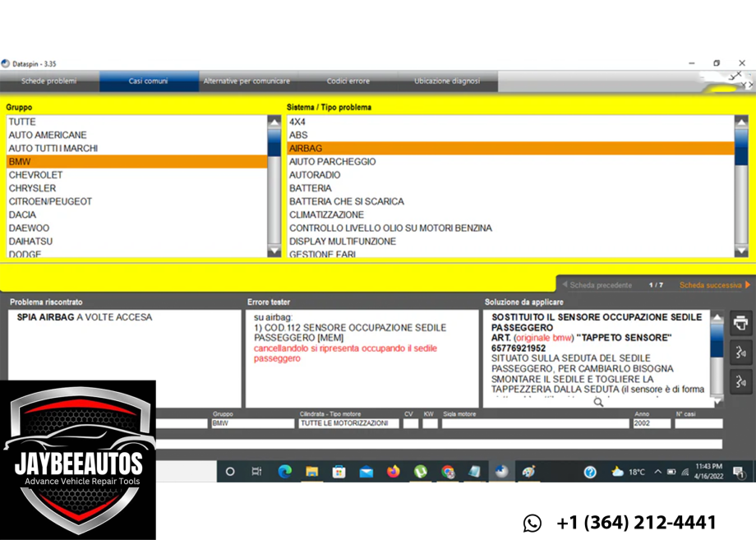This screenshot has width=756, height=540.
Task: Click the Soluzione da applicare scrollbar thumb
Action: [717, 340]
